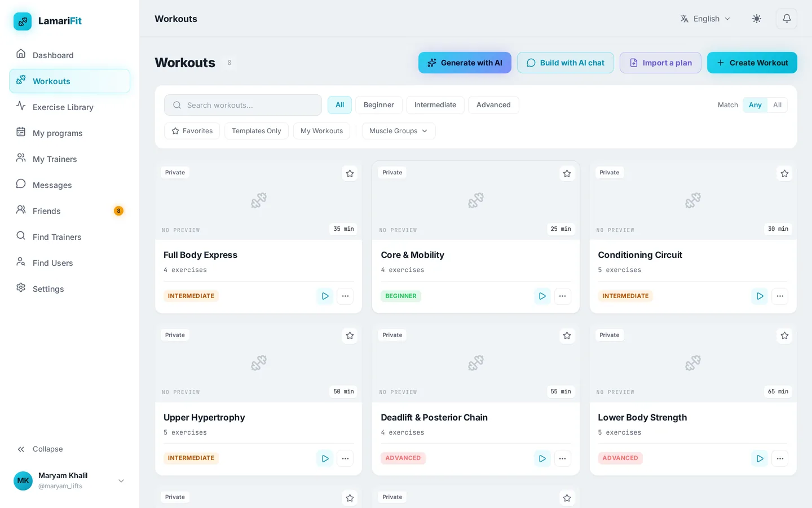Screen dimensions: 812x508
Task: Click the Search workouts field
Action: pos(243,105)
